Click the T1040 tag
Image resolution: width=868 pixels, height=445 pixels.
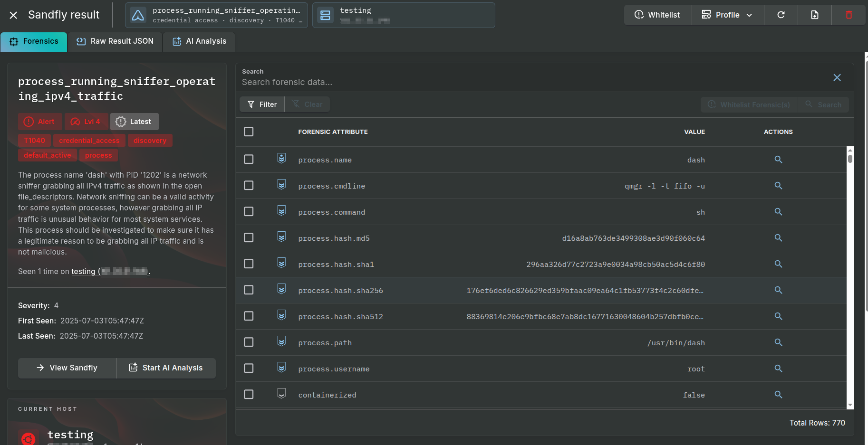coord(35,141)
